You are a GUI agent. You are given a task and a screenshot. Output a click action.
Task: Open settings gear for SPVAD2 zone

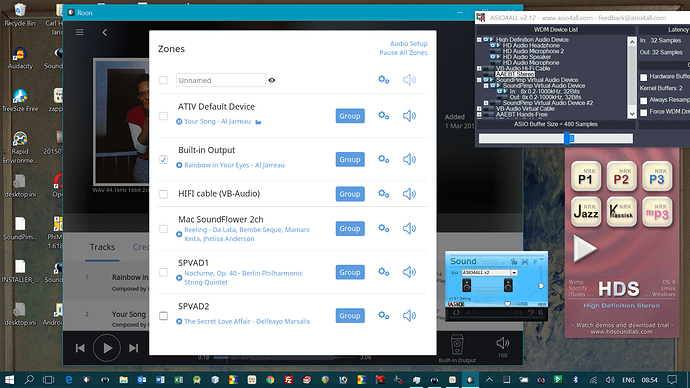tap(383, 315)
